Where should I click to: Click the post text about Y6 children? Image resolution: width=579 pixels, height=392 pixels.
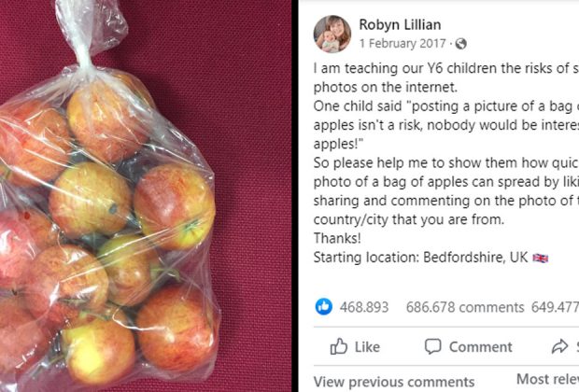click(446, 77)
